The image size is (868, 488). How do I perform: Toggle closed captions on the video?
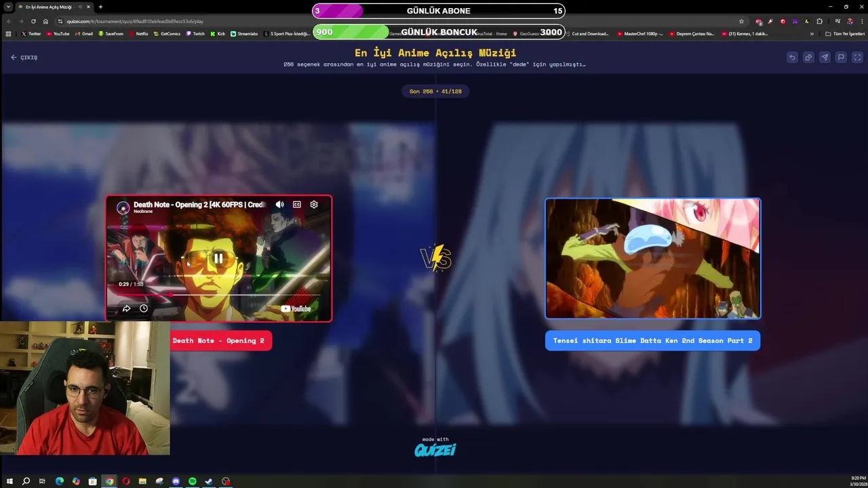[x=296, y=204]
